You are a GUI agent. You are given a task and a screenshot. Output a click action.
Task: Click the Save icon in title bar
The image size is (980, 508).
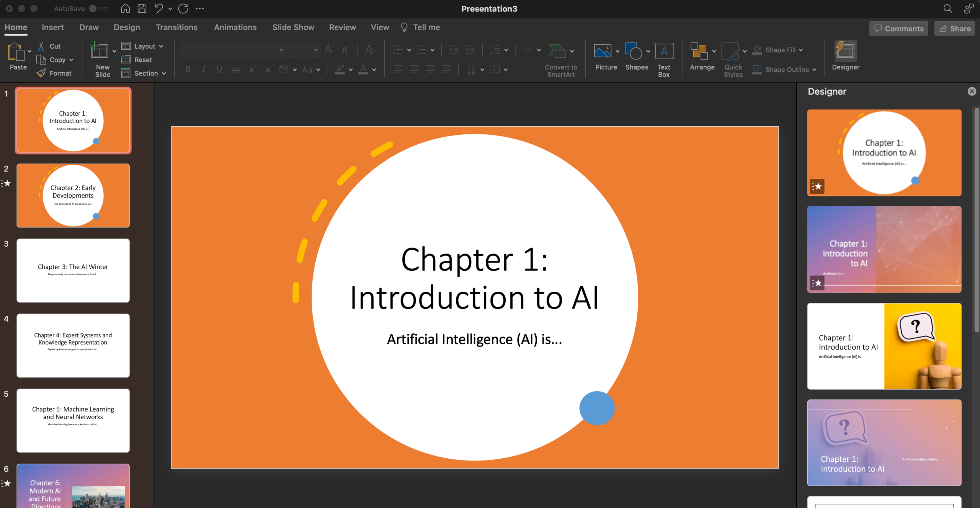[142, 8]
